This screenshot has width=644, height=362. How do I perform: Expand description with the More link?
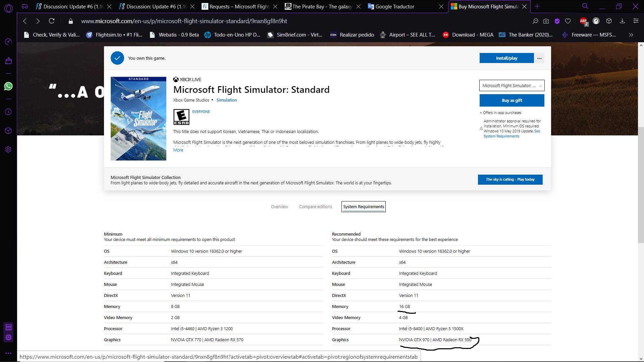coord(178,150)
